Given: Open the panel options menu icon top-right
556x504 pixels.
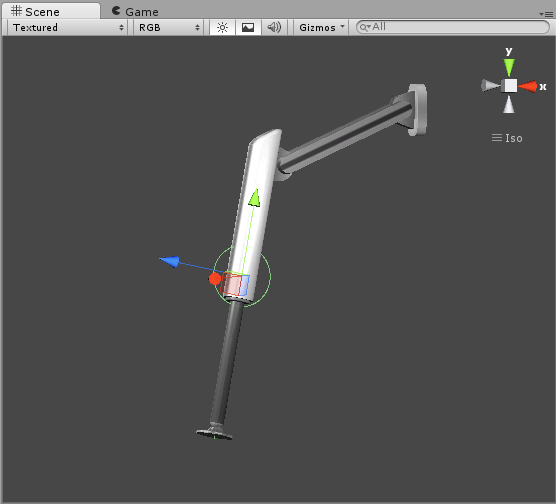Looking at the screenshot, I should click(546, 14).
